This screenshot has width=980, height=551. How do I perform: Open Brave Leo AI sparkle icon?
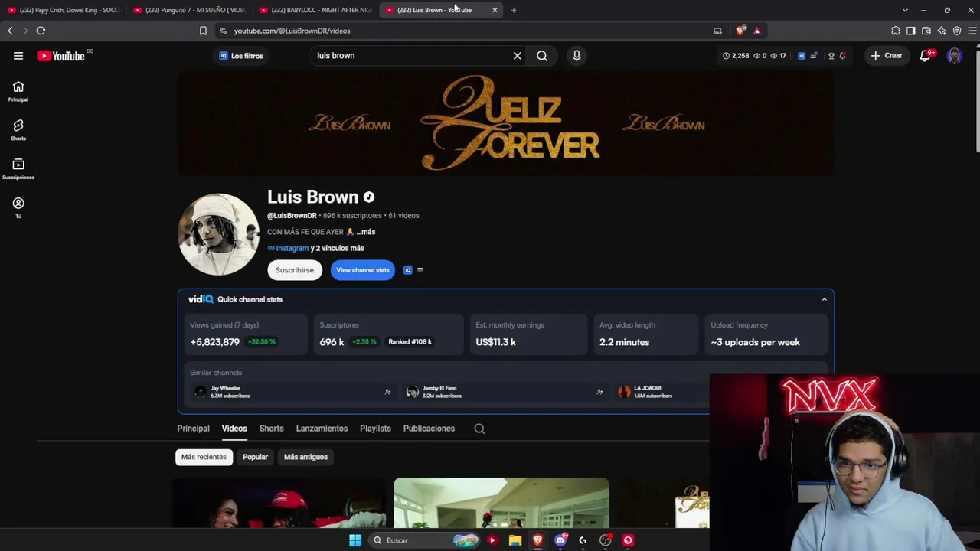coord(942,31)
